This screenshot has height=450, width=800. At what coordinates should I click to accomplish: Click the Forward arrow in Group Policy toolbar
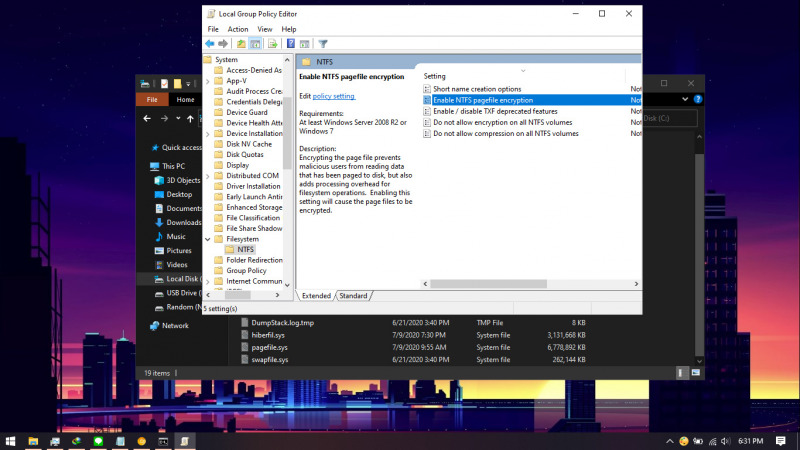point(223,44)
